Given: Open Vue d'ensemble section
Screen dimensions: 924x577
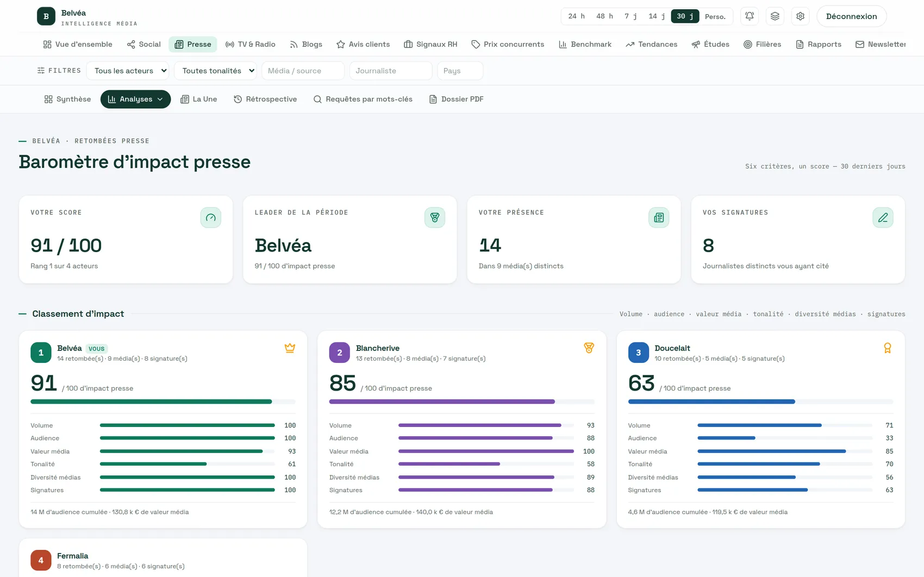Looking at the screenshot, I should tap(78, 45).
